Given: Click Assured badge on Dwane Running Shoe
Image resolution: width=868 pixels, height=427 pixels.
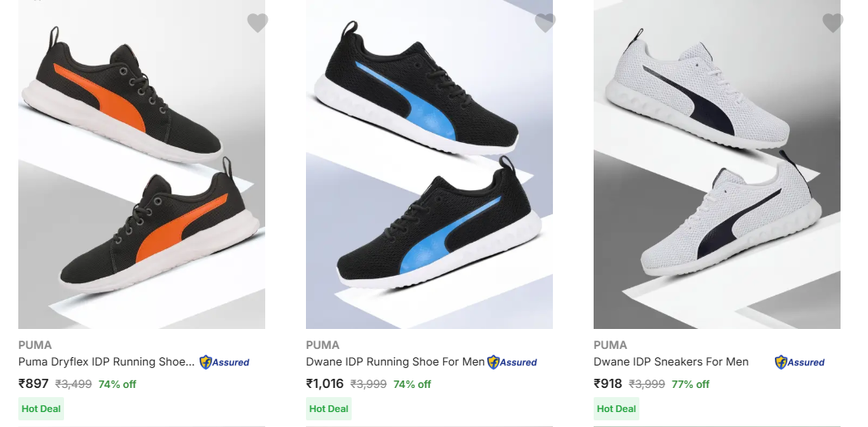Looking at the screenshot, I should [x=512, y=362].
